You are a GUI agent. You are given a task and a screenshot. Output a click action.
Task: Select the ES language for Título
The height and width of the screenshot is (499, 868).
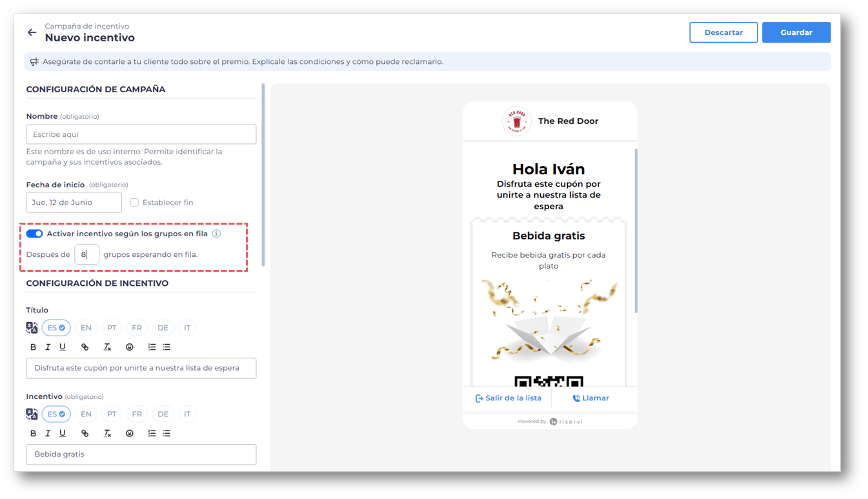[56, 328]
